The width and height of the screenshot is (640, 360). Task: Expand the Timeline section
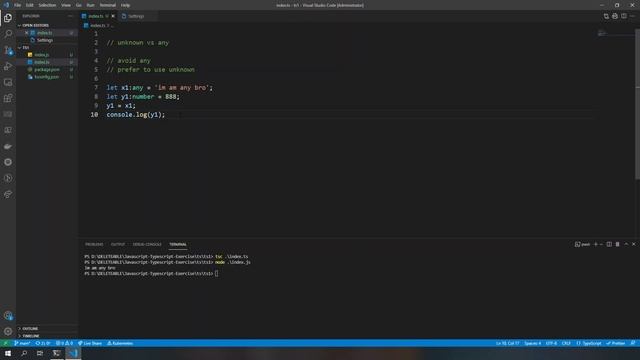pos(30,336)
